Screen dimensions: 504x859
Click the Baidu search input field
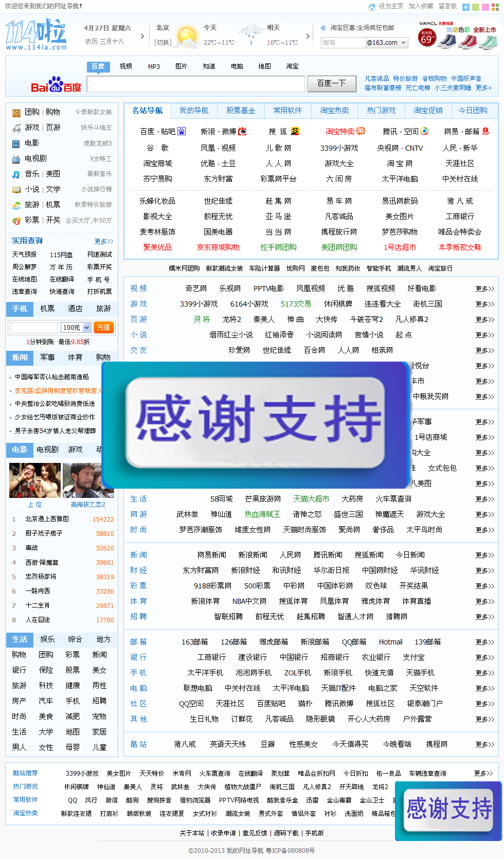(x=195, y=83)
